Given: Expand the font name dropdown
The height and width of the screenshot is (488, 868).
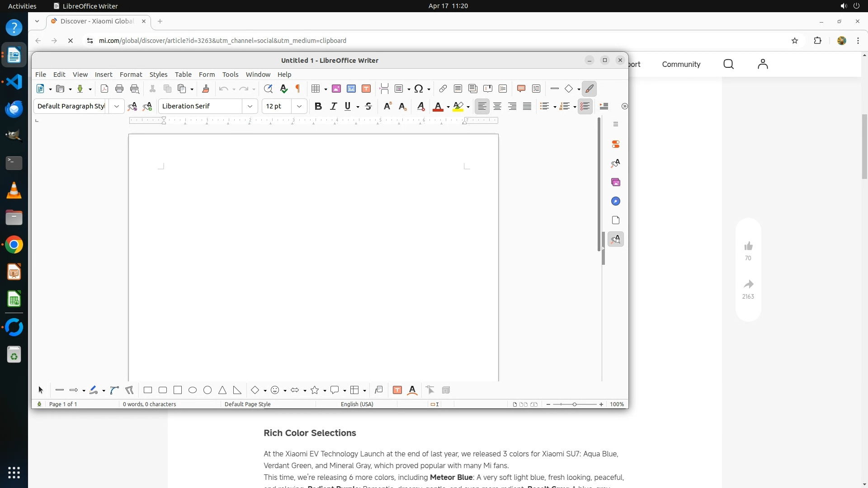Looking at the screenshot, I should (x=250, y=106).
